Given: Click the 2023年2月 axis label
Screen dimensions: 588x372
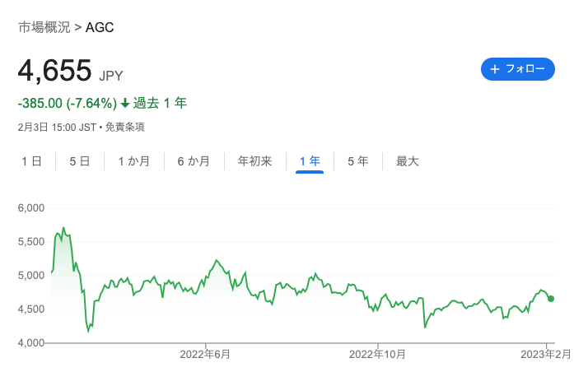Looking at the screenshot, I should pyautogui.click(x=546, y=354).
